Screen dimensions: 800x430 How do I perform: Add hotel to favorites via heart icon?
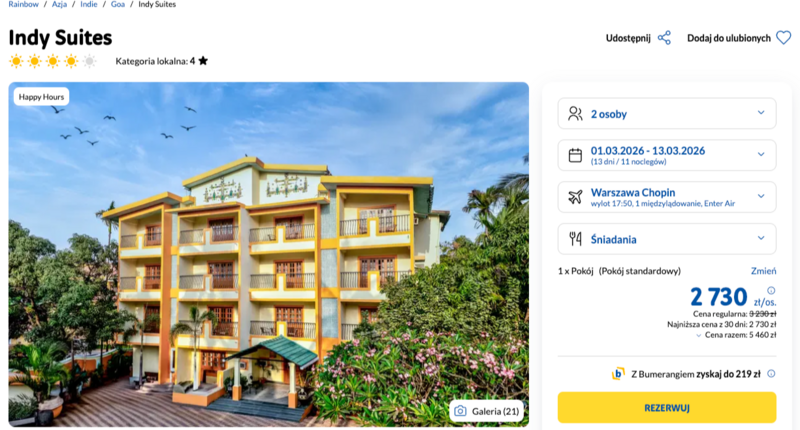pos(783,38)
